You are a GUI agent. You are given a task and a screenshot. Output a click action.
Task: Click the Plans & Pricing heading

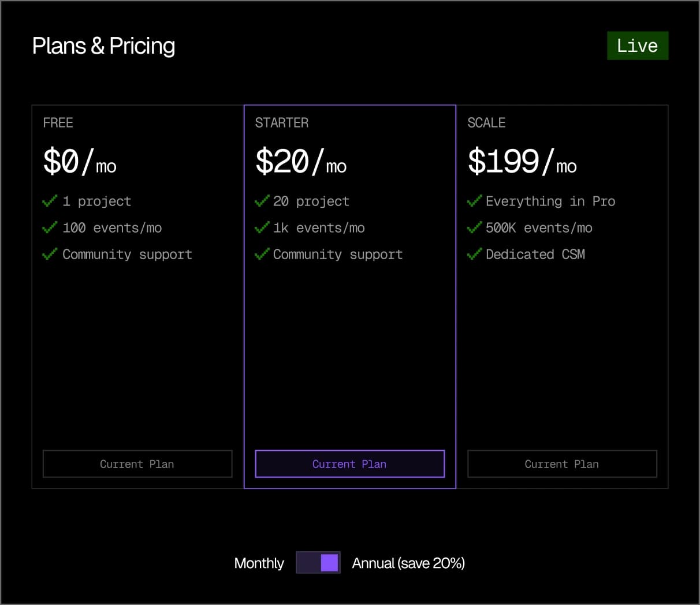tap(103, 46)
